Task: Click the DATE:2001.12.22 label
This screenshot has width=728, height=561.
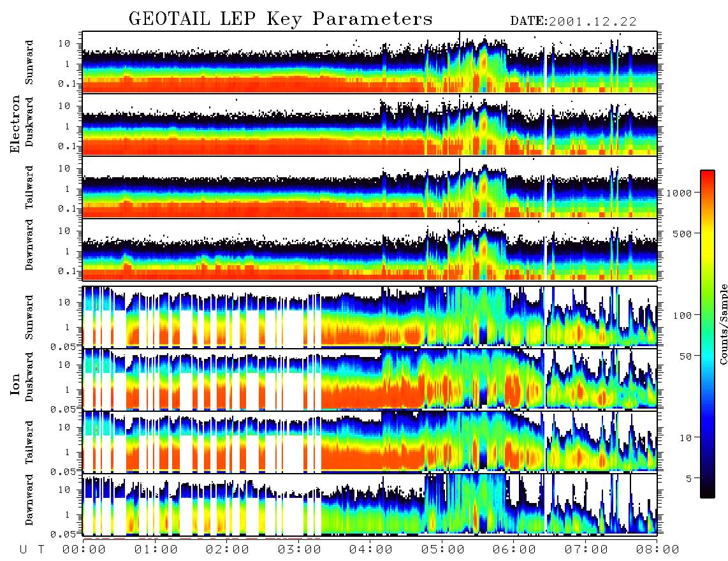Action: click(573, 22)
